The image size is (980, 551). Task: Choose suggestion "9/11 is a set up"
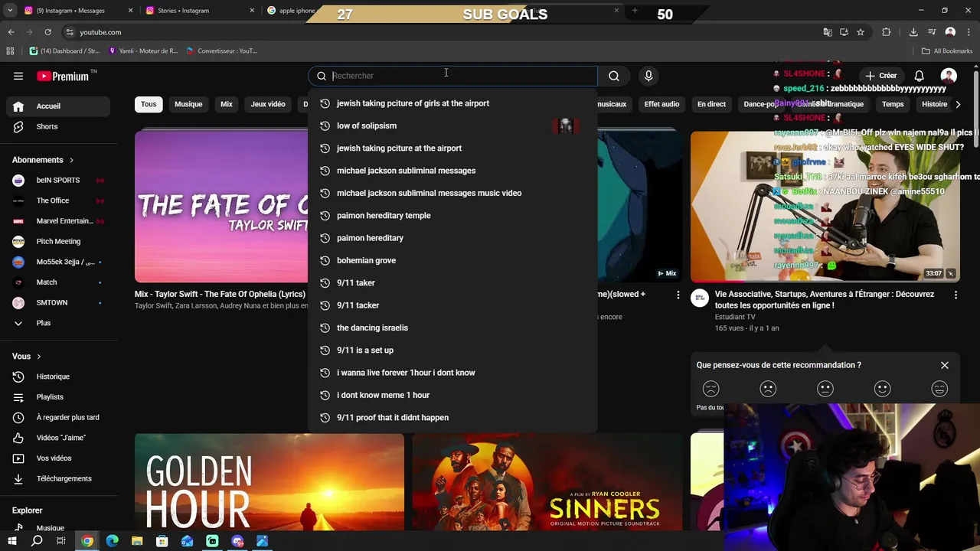[452, 350]
